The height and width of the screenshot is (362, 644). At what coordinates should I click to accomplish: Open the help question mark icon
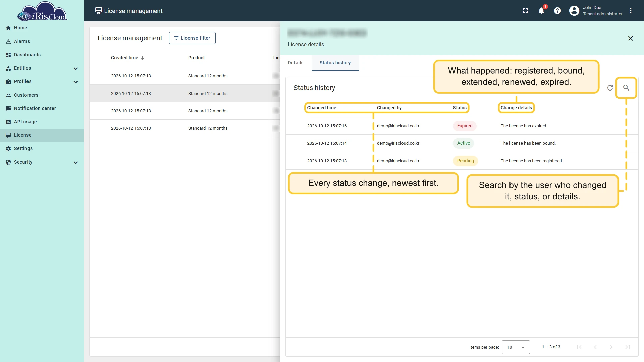coord(557,11)
